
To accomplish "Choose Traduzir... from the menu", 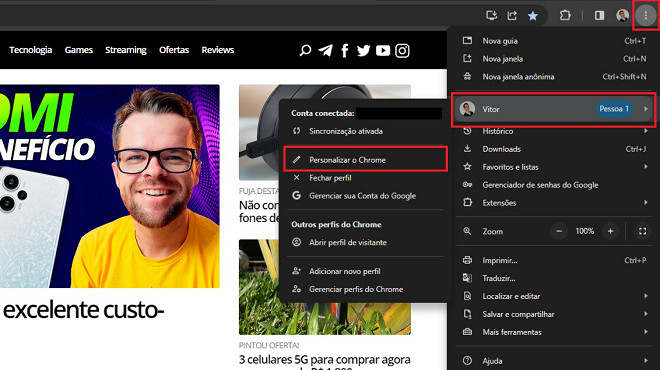I will [554, 278].
